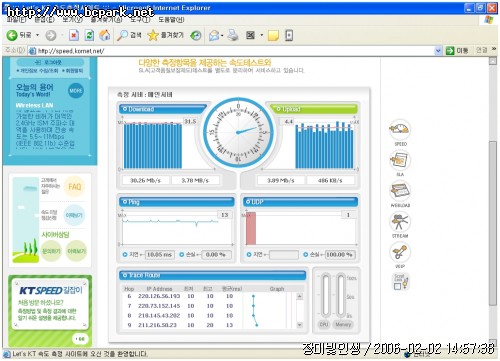The width and height of the screenshot is (500, 361).
Task: Click the yellow note toolbar icon
Action: 273,35
